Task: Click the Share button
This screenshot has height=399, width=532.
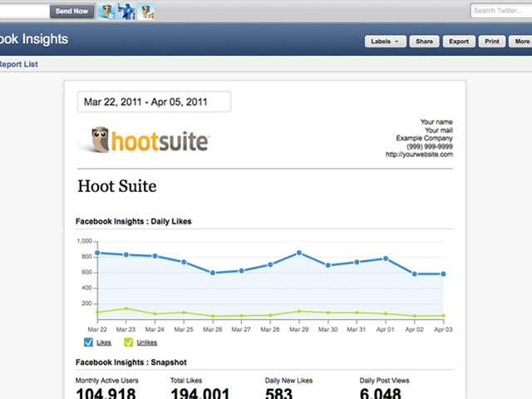Action: (x=424, y=42)
